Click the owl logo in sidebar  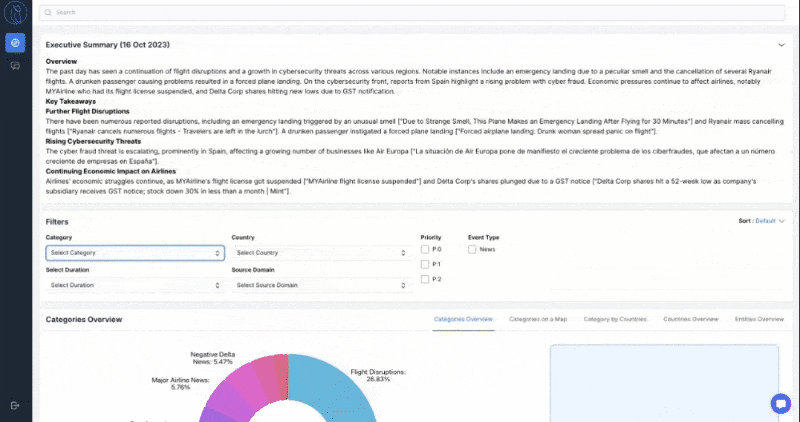(15, 13)
